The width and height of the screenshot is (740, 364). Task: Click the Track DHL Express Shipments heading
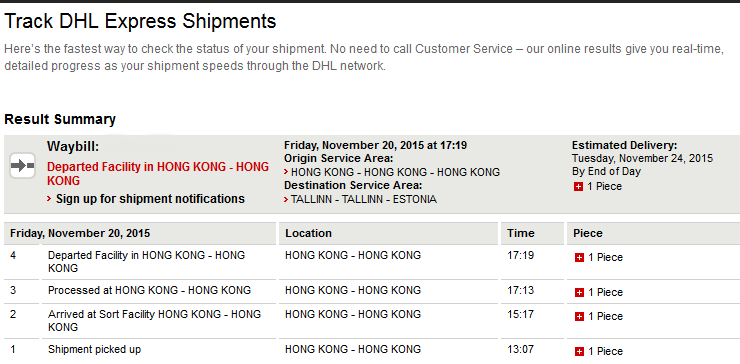click(140, 21)
